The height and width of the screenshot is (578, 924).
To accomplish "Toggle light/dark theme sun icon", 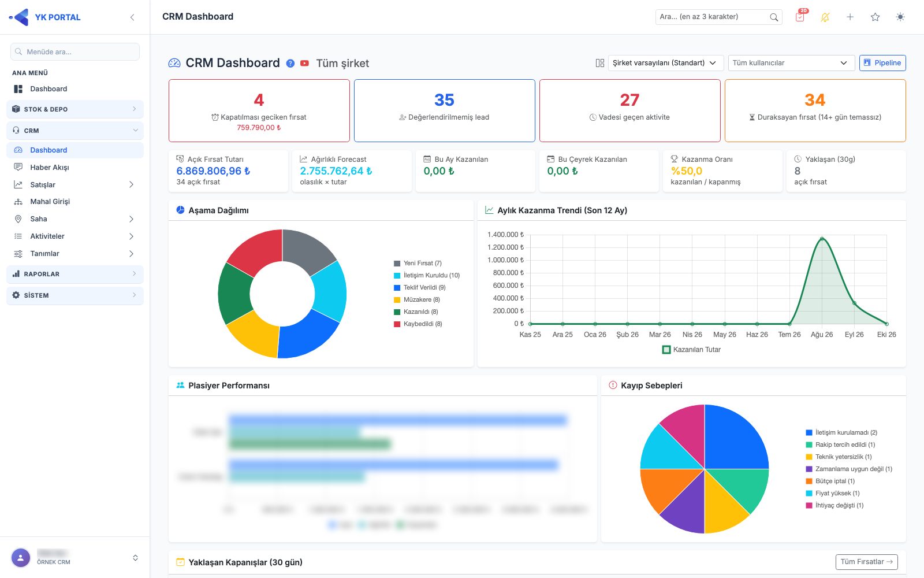I will pyautogui.click(x=900, y=17).
